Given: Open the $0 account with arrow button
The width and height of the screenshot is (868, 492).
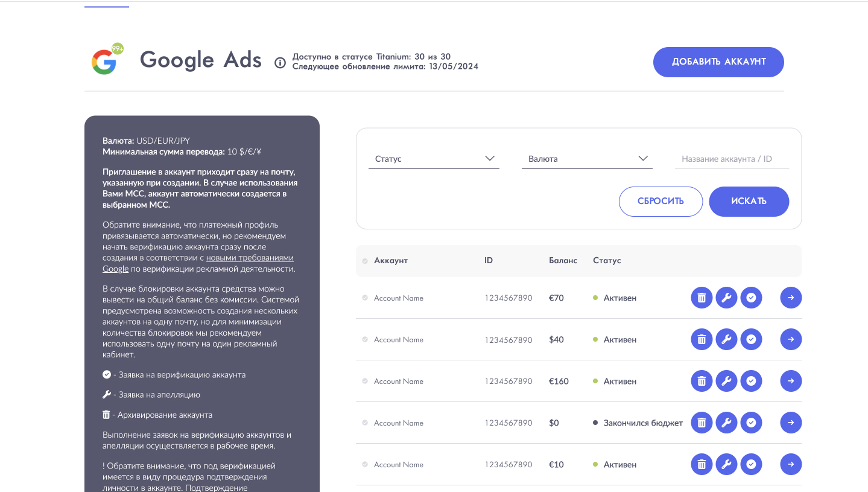Looking at the screenshot, I should 791,423.
